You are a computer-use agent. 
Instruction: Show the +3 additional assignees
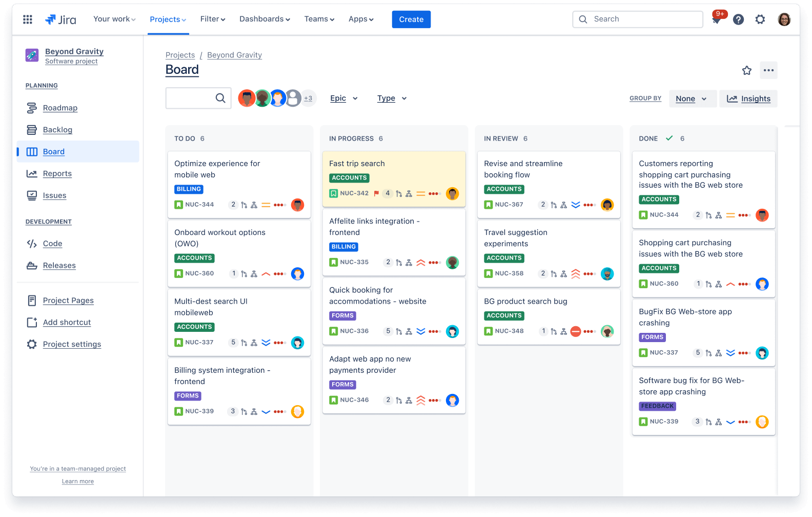click(308, 98)
